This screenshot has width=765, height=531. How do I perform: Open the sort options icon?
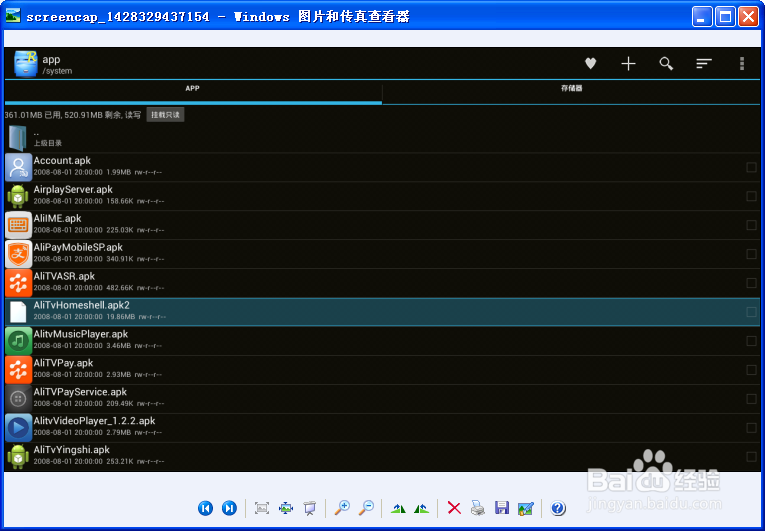(x=704, y=63)
